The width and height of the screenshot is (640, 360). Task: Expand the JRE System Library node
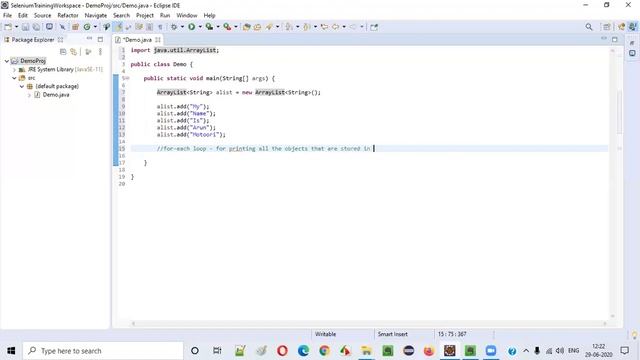pos(15,70)
